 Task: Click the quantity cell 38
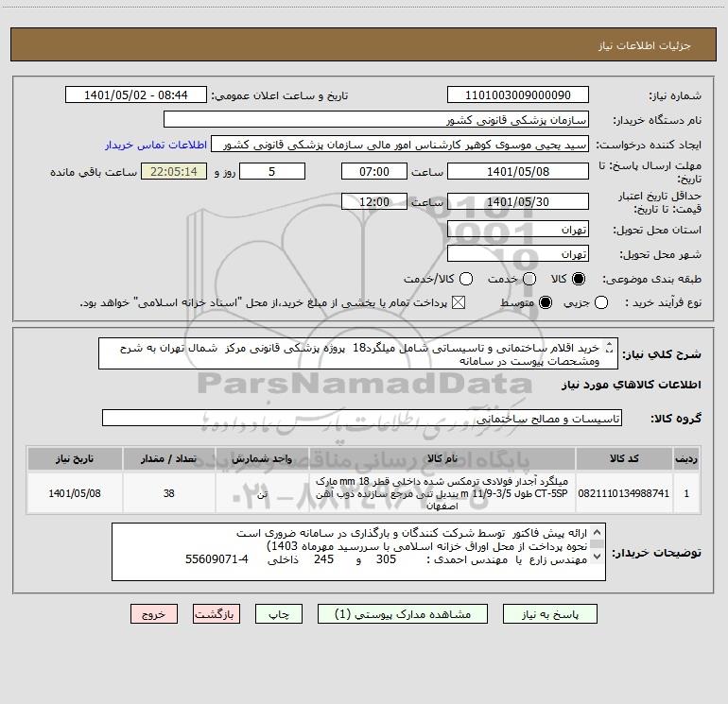click(x=169, y=493)
